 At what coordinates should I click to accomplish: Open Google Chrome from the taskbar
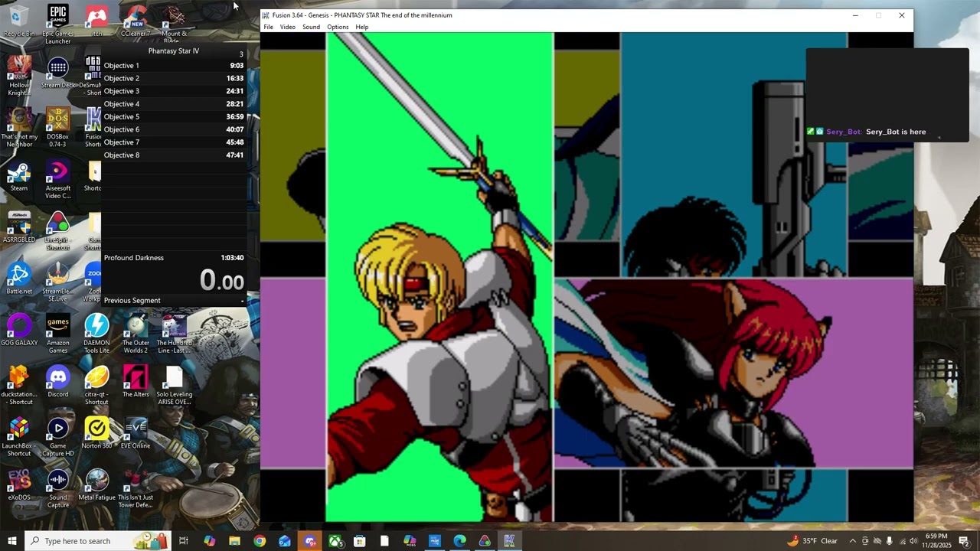click(260, 541)
